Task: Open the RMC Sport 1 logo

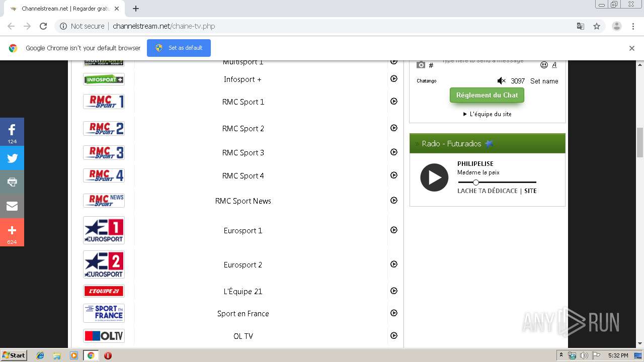Action: click(104, 102)
